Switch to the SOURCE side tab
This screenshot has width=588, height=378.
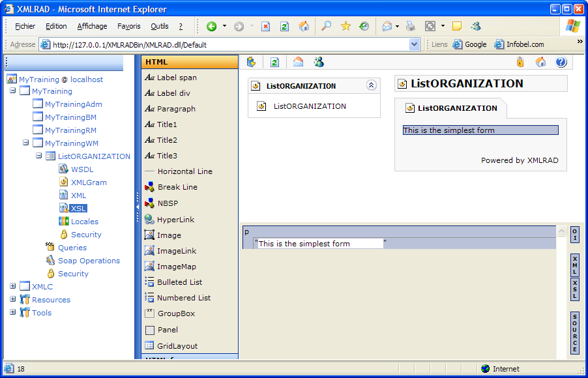coord(574,333)
